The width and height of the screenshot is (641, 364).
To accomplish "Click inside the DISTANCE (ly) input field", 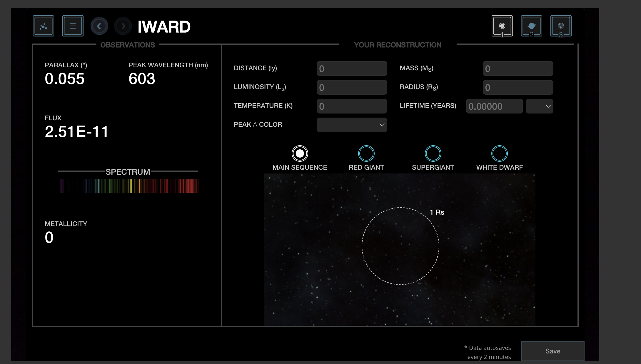I will (x=352, y=68).
